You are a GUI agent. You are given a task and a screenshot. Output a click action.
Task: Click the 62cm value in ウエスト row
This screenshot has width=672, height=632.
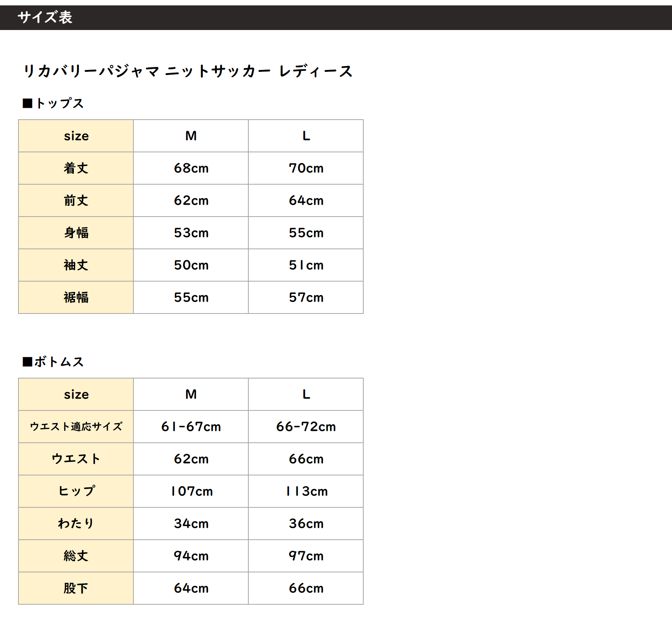pyautogui.click(x=191, y=459)
